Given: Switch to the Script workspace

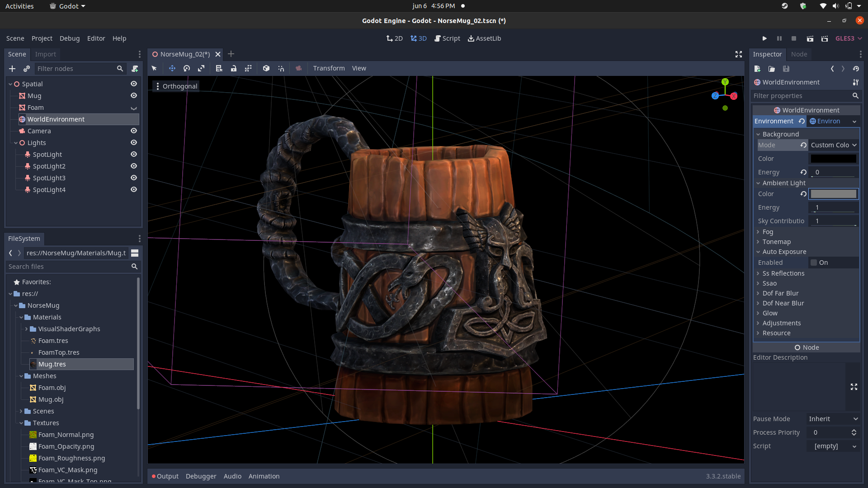Looking at the screenshot, I should click(x=447, y=38).
